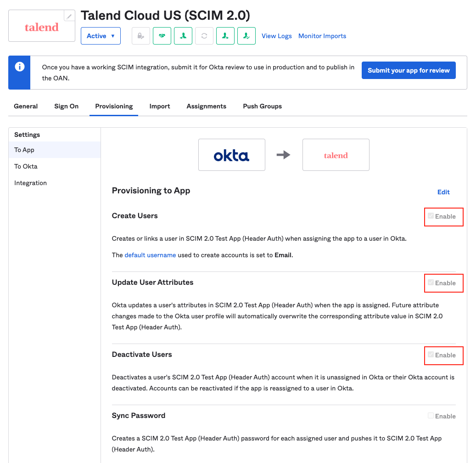Click the talend logo in the provisioning diagram
The image size is (476, 463).
tap(336, 155)
